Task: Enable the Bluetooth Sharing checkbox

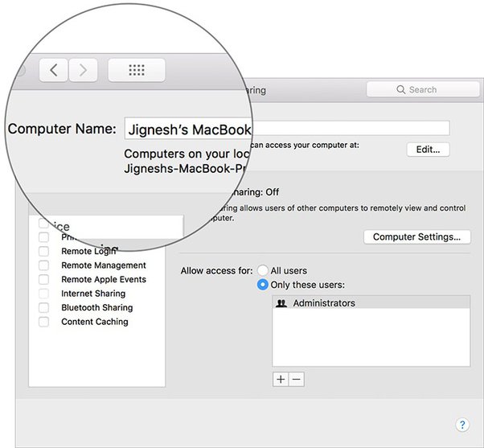Action: [x=44, y=307]
